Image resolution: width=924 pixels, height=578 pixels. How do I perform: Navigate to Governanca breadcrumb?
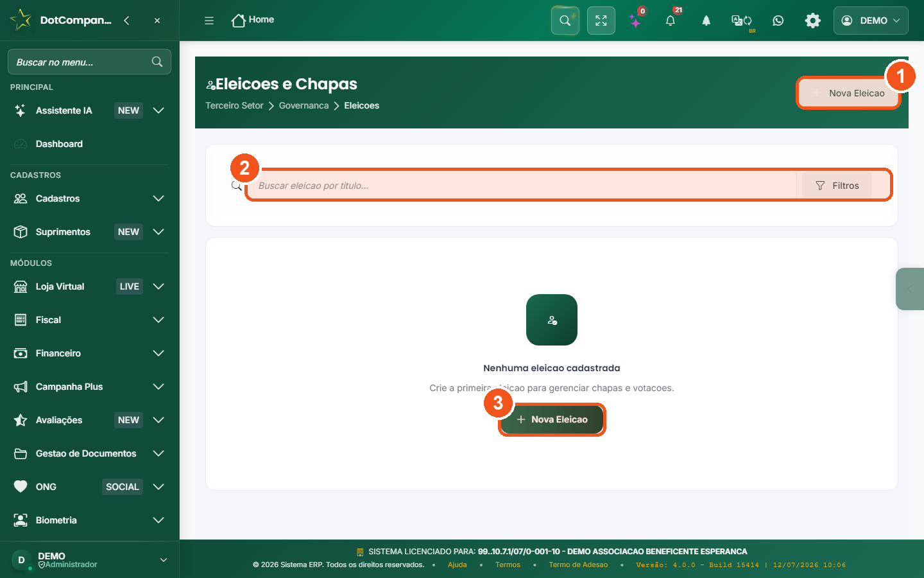(304, 105)
